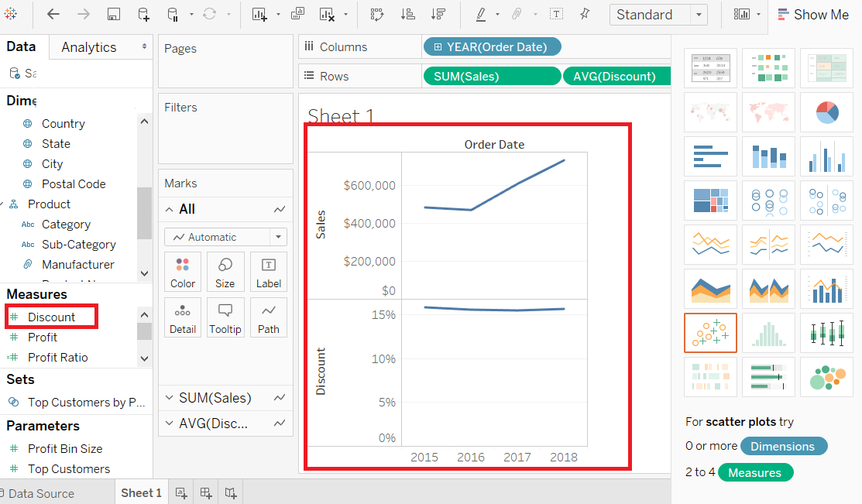This screenshot has height=504, width=862.
Task: Select the Sub-Category dimension
Action: [x=79, y=245]
